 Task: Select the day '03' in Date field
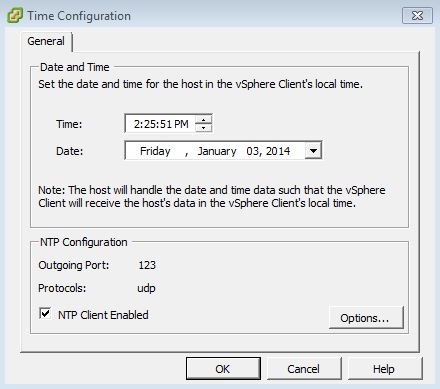[253, 151]
